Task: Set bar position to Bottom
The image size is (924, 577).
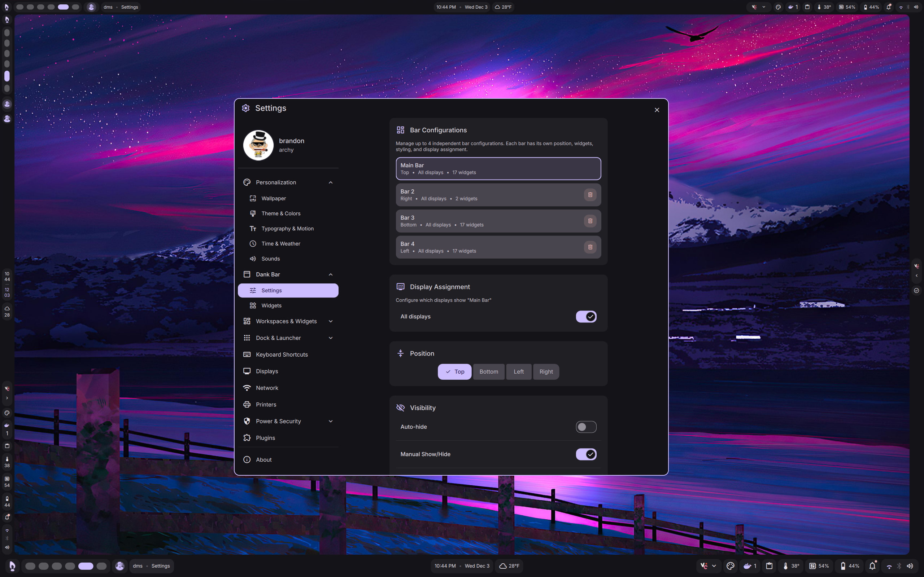Action: tap(488, 372)
